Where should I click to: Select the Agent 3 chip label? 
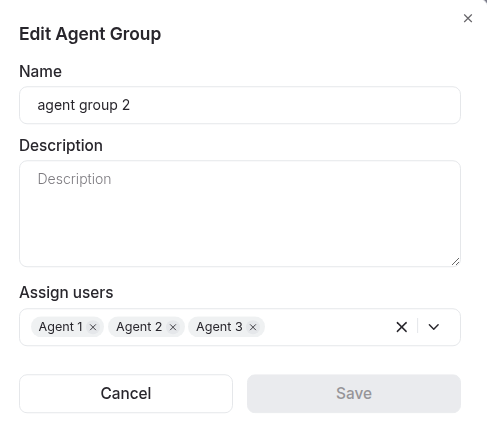tap(219, 327)
